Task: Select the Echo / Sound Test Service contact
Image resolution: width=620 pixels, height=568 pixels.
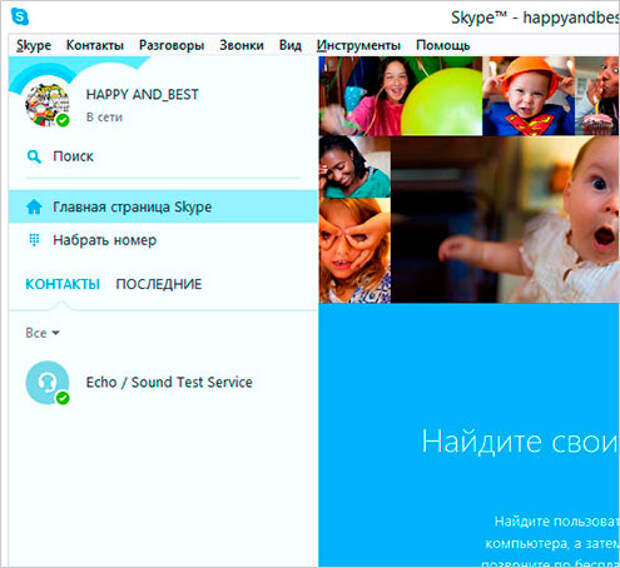Action: (x=163, y=382)
